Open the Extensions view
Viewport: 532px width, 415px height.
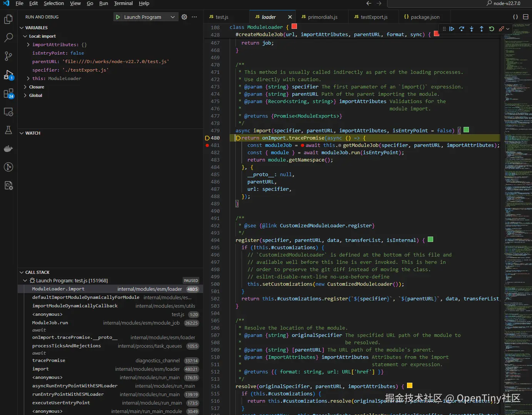coord(8,93)
